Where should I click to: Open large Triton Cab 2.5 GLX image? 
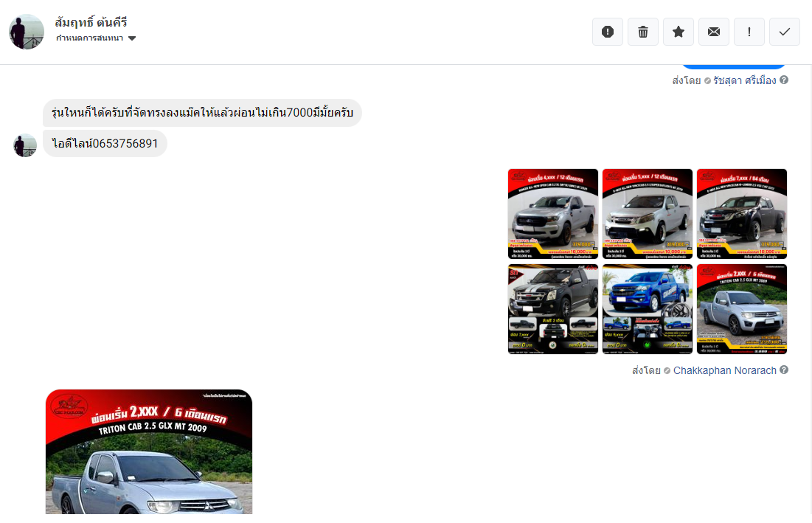pyautogui.click(x=149, y=451)
